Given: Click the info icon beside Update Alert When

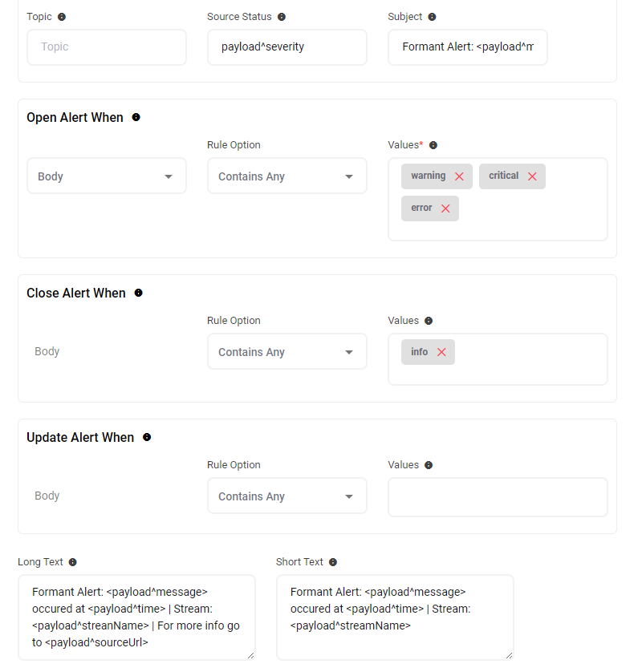Looking at the screenshot, I should [147, 437].
